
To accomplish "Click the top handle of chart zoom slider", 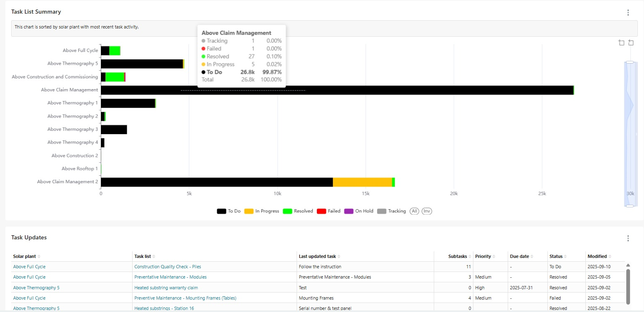I will (x=630, y=62).
